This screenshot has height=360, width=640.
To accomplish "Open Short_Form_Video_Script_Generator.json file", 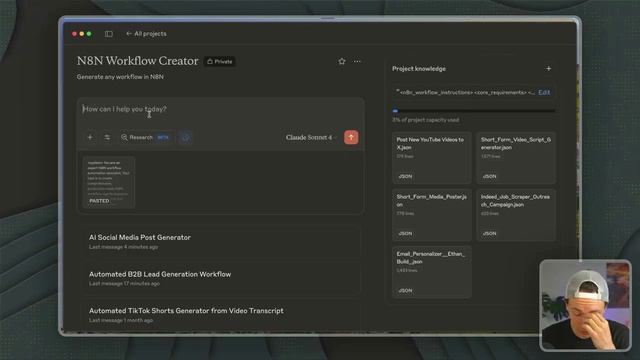I will point(516,158).
